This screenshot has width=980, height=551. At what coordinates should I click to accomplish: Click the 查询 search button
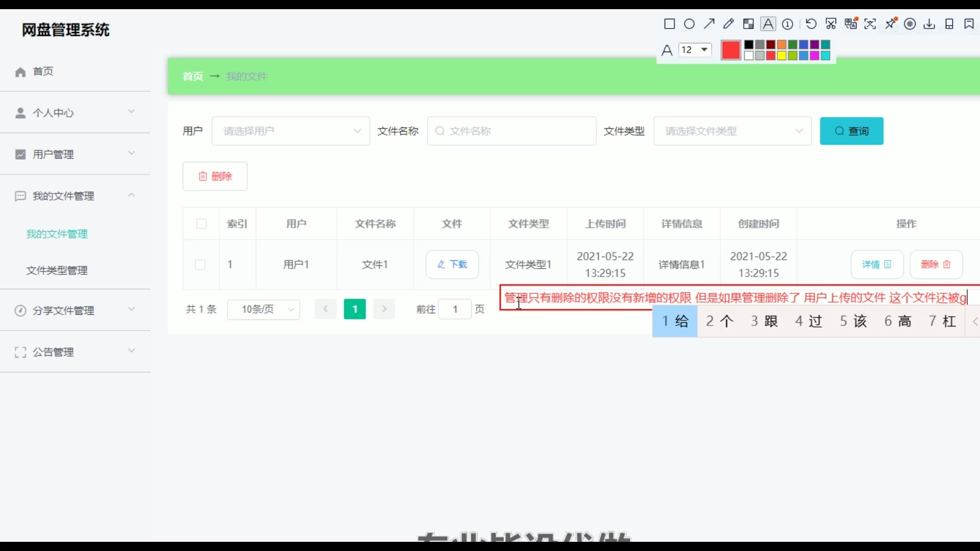pyautogui.click(x=851, y=131)
